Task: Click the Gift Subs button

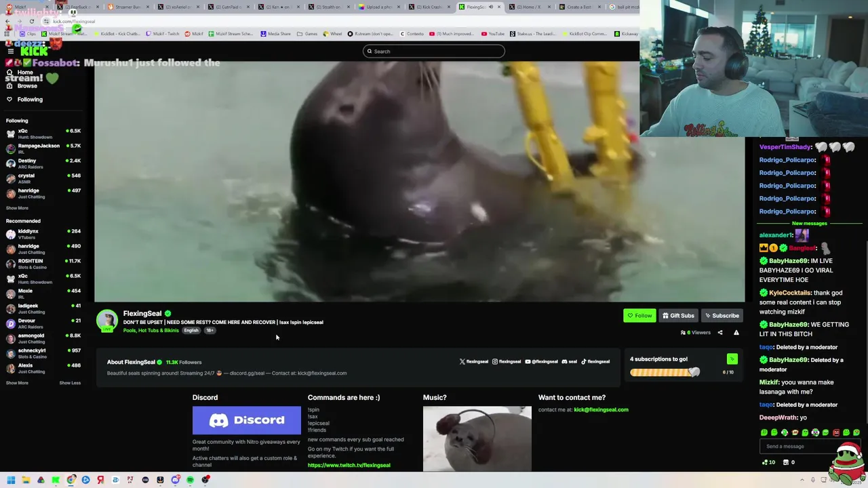Action: (678, 315)
